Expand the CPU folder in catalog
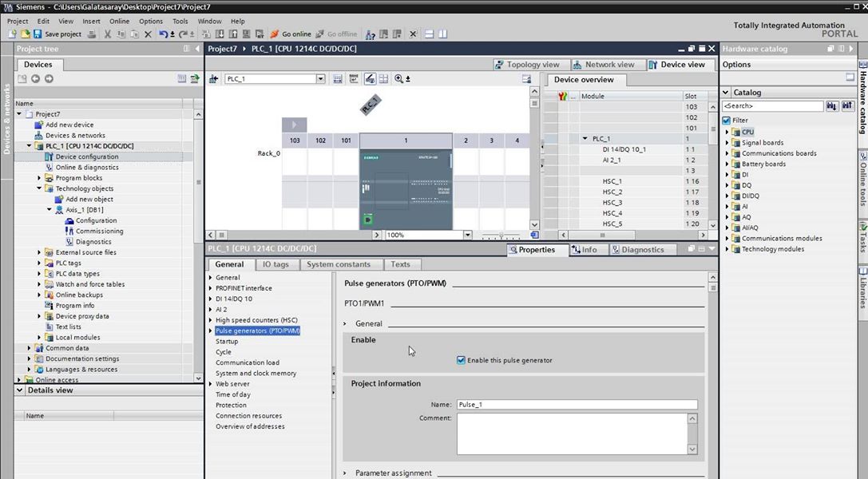 tap(727, 133)
